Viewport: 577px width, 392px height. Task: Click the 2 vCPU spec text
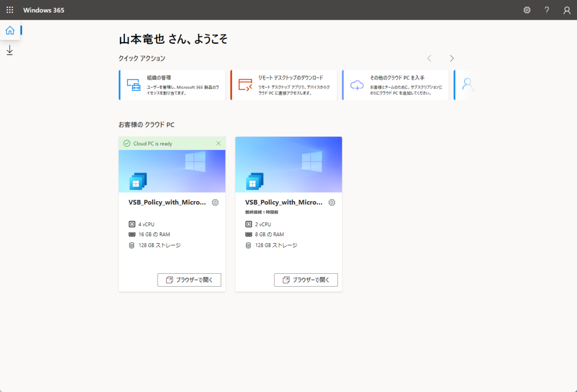tap(263, 224)
